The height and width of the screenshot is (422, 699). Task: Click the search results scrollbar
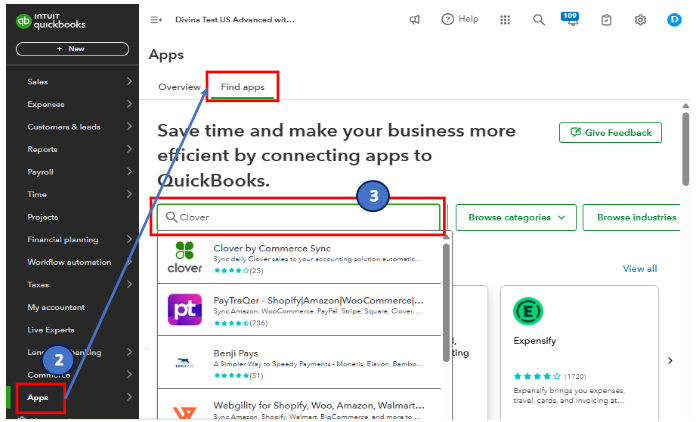click(x=446, y=303)
